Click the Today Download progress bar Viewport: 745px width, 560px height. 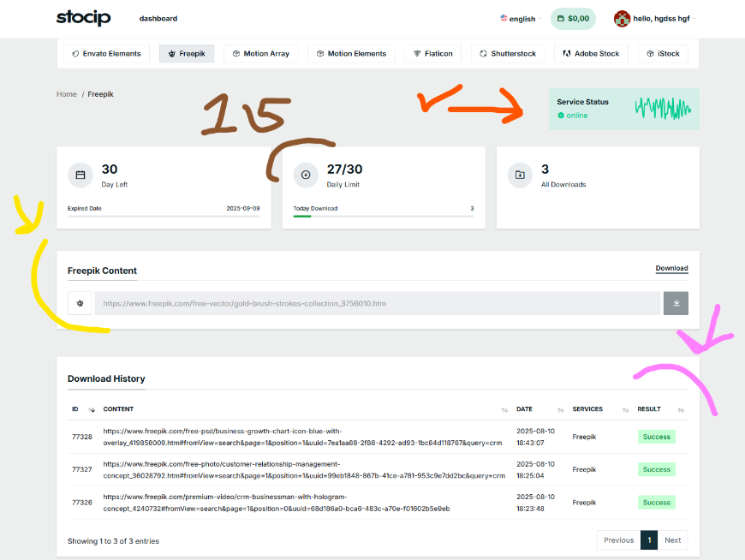point(384,217)
